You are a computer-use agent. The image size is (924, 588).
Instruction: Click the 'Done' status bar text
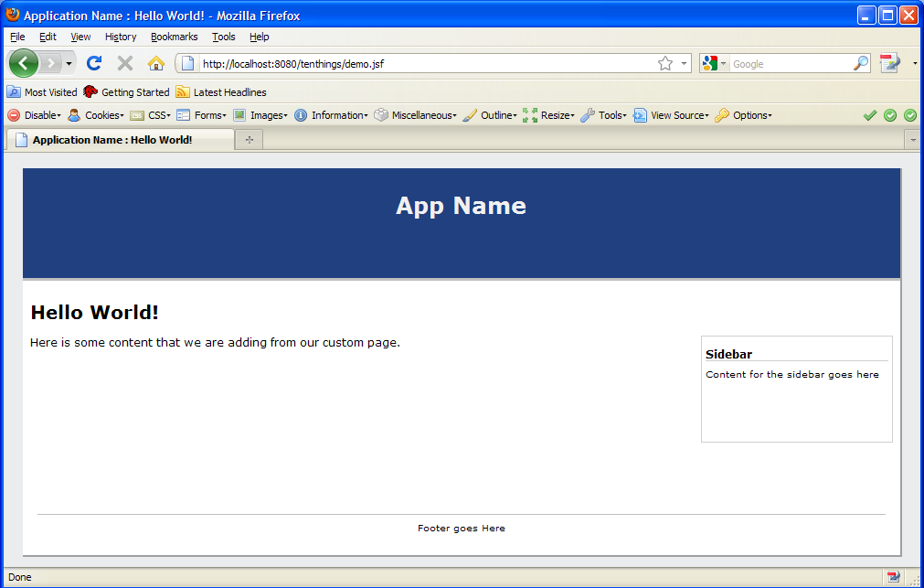pyautogui.click(x=20, y=577)
